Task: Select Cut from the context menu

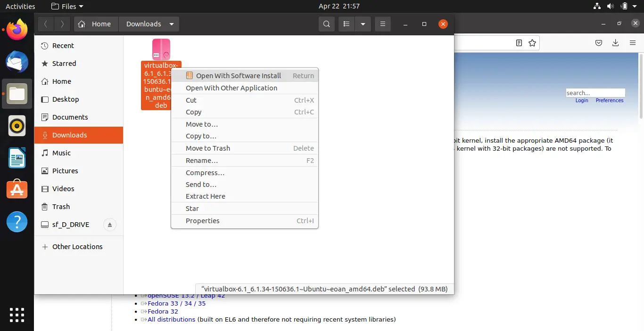Action: coord(245,100)
